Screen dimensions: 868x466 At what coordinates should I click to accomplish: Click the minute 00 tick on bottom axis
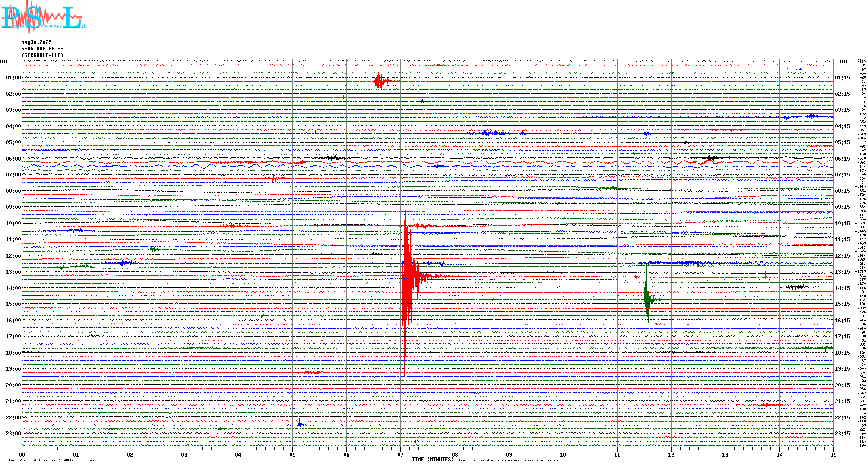point(22,454)
